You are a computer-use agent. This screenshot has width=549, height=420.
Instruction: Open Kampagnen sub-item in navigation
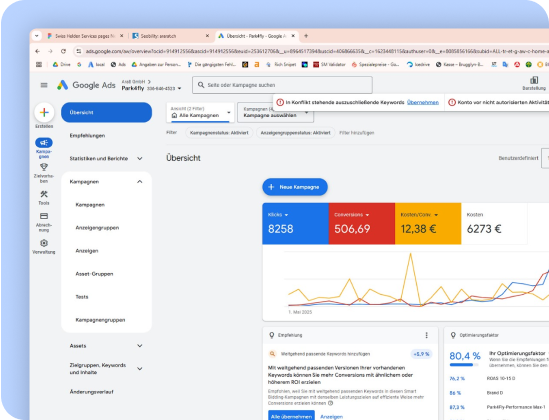tap(90, 205)
